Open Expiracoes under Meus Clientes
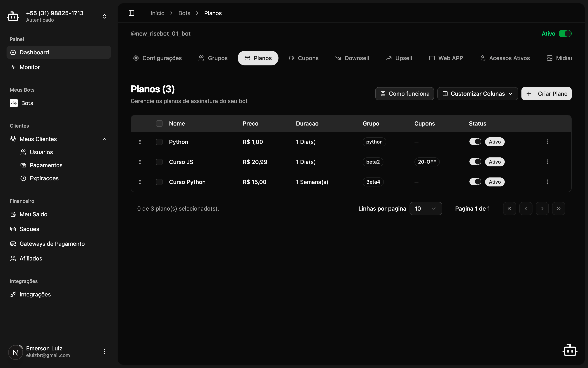The height and width of the screenshot is (368, 588). coord(64,178)
